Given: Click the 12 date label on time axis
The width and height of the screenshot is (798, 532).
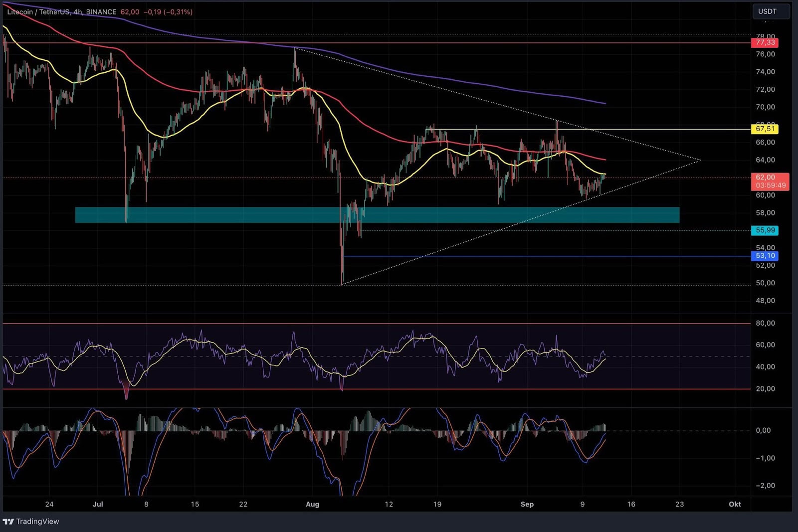Looking at the screenshot, I should (x=389, y=504).
